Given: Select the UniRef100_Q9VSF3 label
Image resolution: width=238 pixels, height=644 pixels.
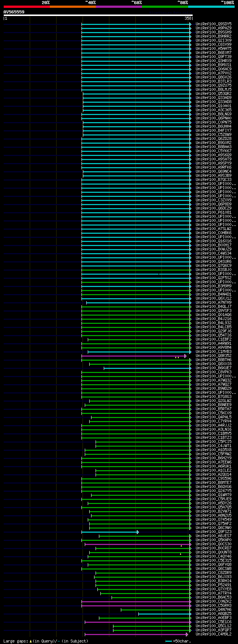Looking at the screenshot, I should (x=213, y=310).
